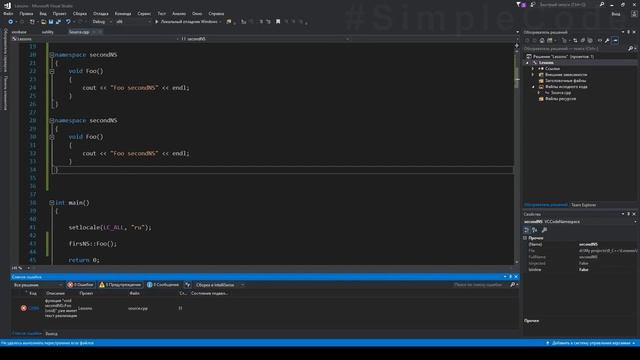Toggle Solution Explorer preview selected items icon
Screen dimensions: 640x360
tap(616, 40)
